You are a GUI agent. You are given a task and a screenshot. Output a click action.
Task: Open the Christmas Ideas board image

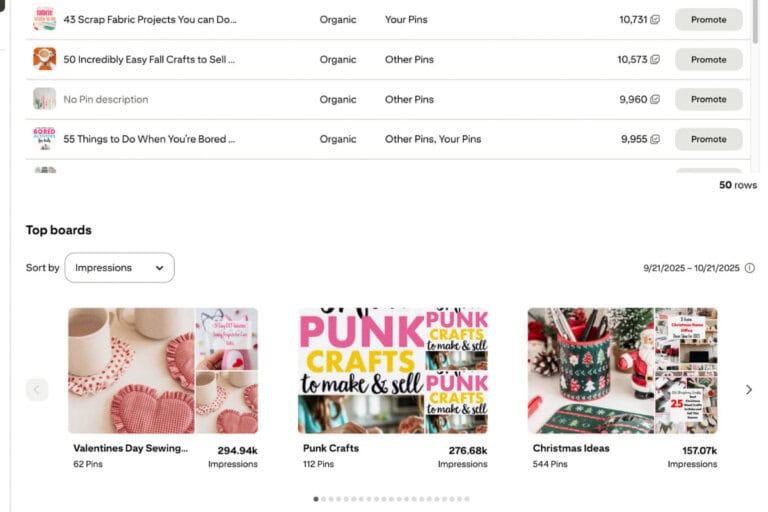click(x=622, y=370)
